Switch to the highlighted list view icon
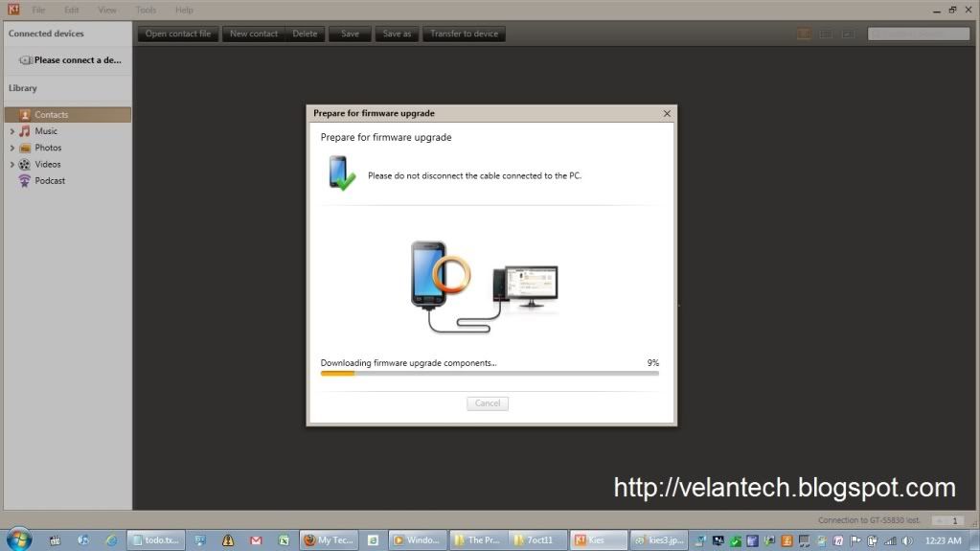The image size is (980, 551). [804, 34]
